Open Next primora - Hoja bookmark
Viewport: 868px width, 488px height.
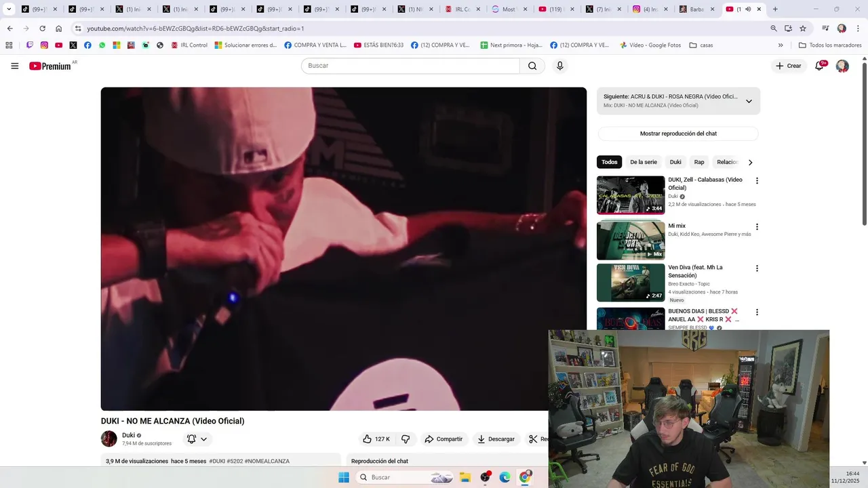point(511,45)
